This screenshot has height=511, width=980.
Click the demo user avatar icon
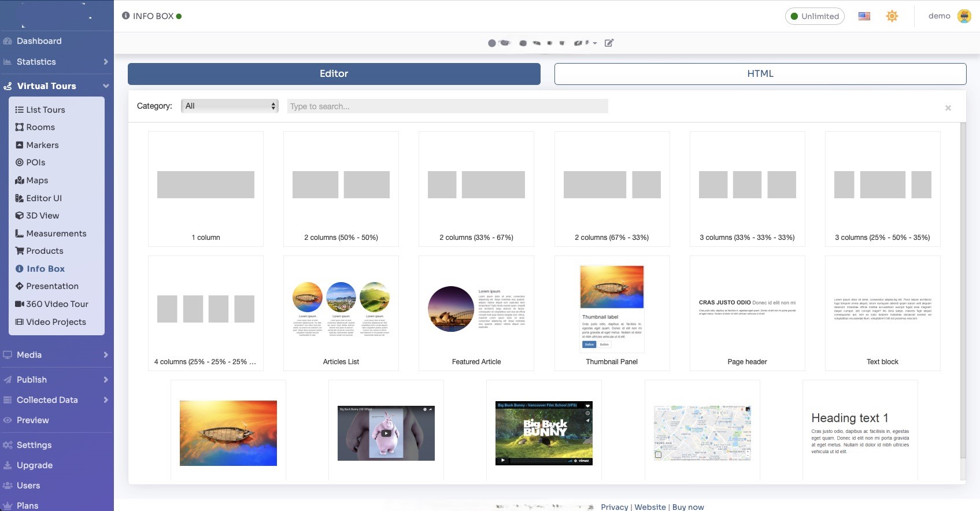pos(964,16)
